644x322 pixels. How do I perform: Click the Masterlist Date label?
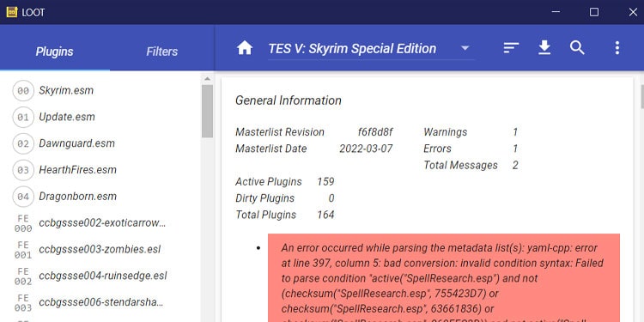pos(271,149)
